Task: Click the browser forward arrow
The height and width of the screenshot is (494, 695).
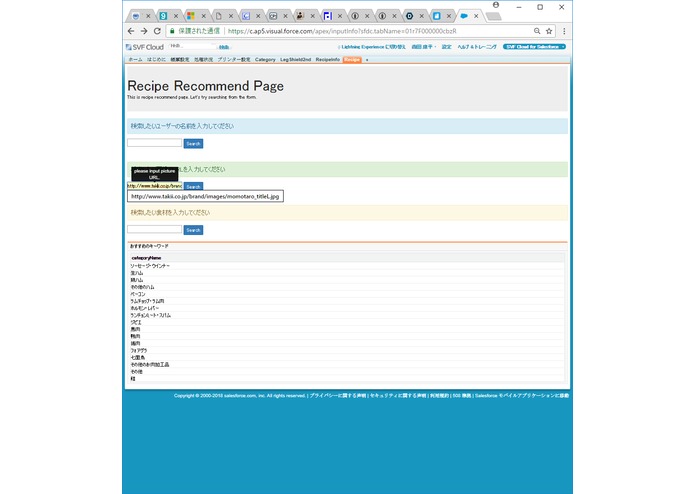Action: tap(144, 31)
